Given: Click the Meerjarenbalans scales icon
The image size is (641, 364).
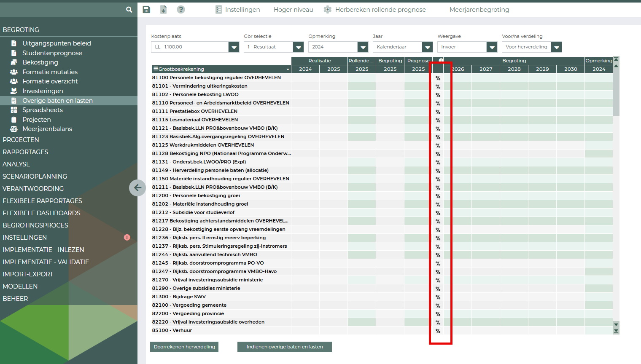Looking at the screenshot, I should click(x=14, y=129).
